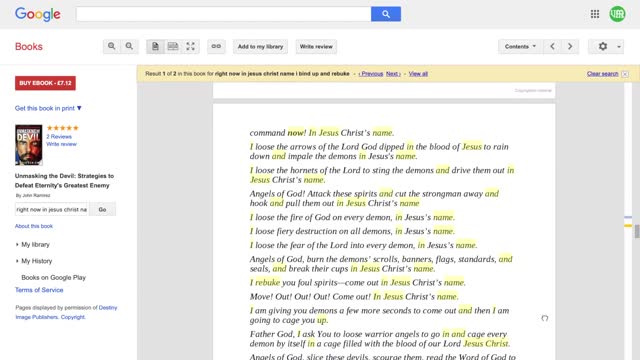Open Destiny Image Publishers link

[66, 312]
